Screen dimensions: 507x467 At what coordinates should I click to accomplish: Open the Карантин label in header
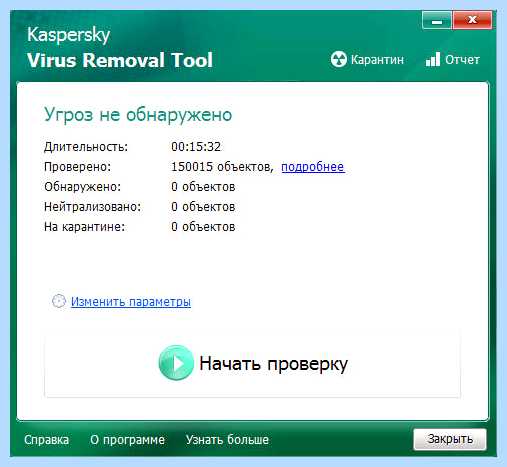pyautogui.click(x=377, y=60)
